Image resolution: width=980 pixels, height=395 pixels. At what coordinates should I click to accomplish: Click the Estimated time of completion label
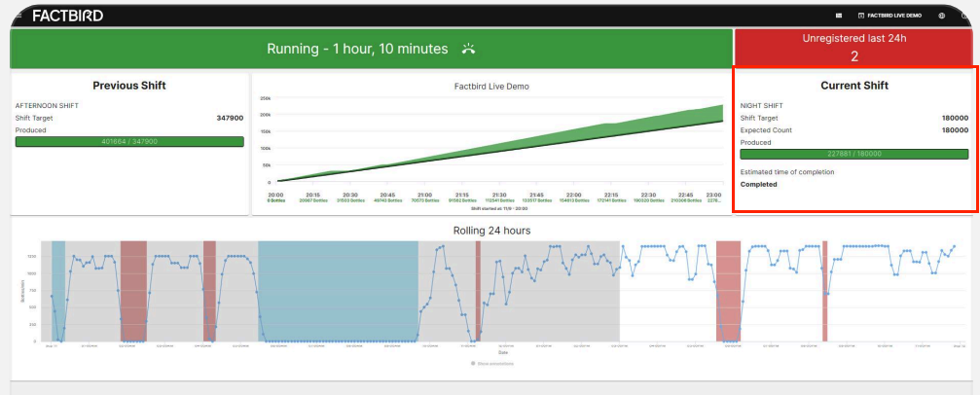click(787, 172)
